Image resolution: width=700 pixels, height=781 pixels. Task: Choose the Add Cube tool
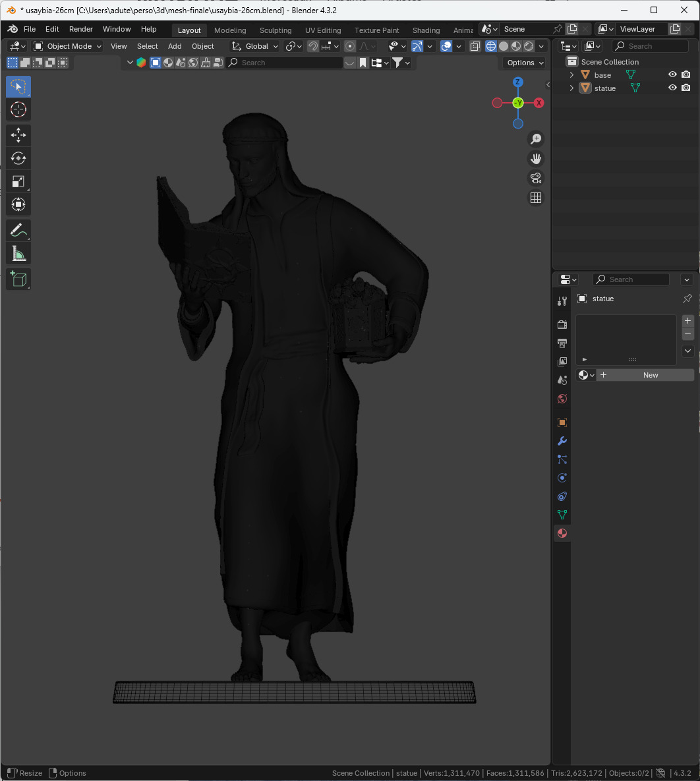click(18, 279)
